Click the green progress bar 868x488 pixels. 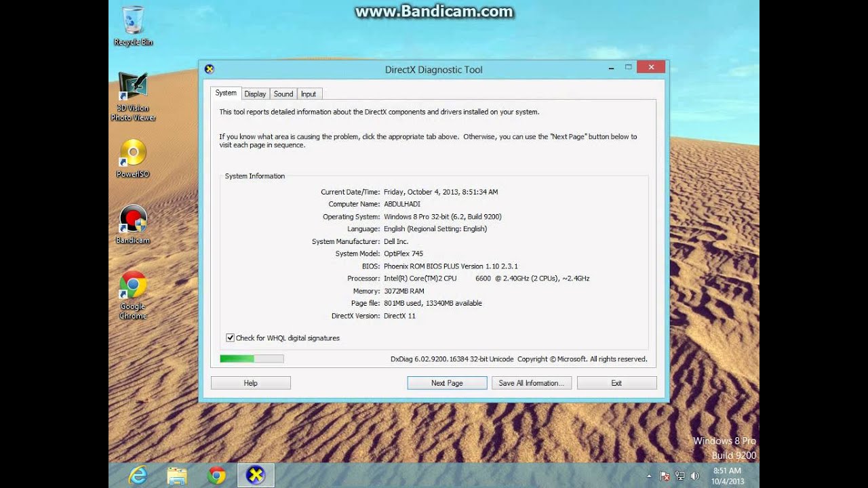[252, 359]
